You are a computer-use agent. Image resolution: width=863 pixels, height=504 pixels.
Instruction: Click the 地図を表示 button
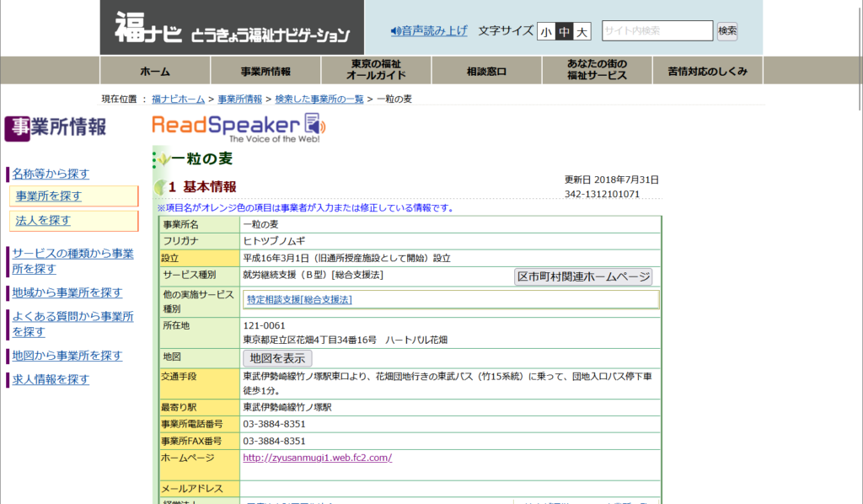pyautogui.click(x=277, y=358)
